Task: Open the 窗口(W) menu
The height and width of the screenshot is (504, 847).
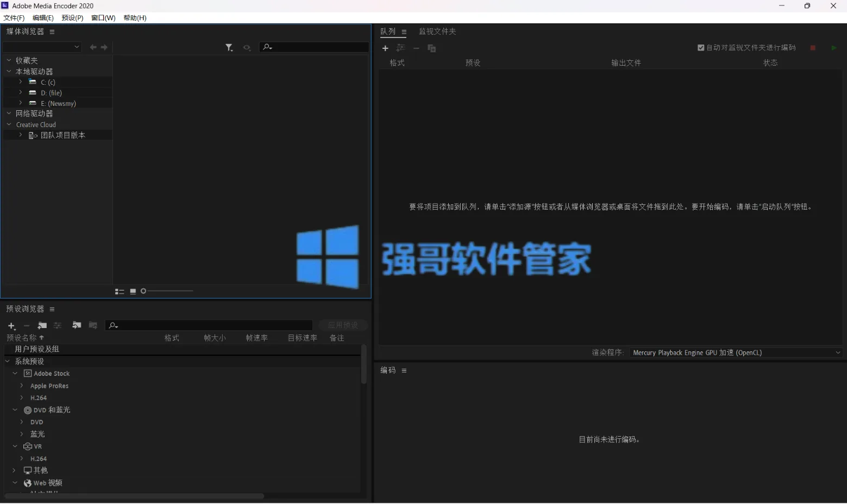Action: click(103, 18)
